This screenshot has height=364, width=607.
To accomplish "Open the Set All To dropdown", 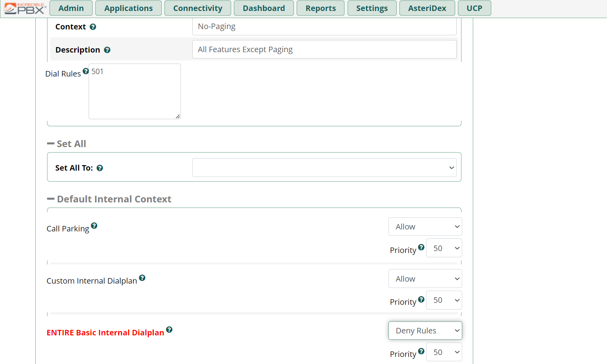I will click(x=324, y=167).
